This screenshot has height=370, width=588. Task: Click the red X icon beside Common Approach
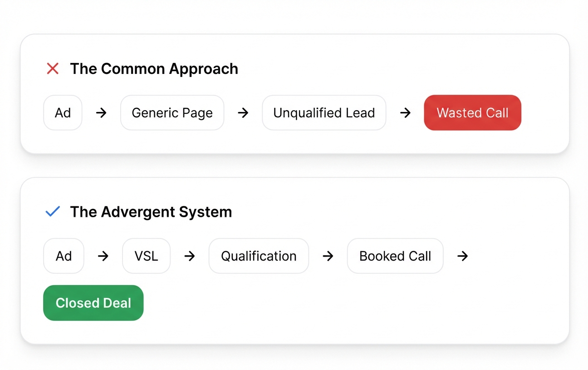53,69
